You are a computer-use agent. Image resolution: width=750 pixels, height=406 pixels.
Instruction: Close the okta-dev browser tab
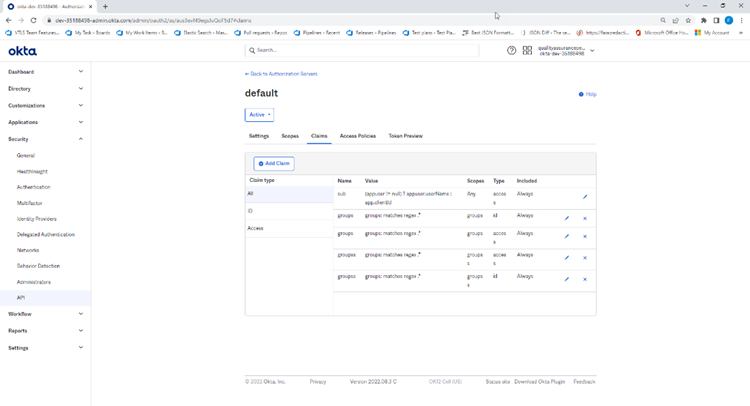pos(90,7)
